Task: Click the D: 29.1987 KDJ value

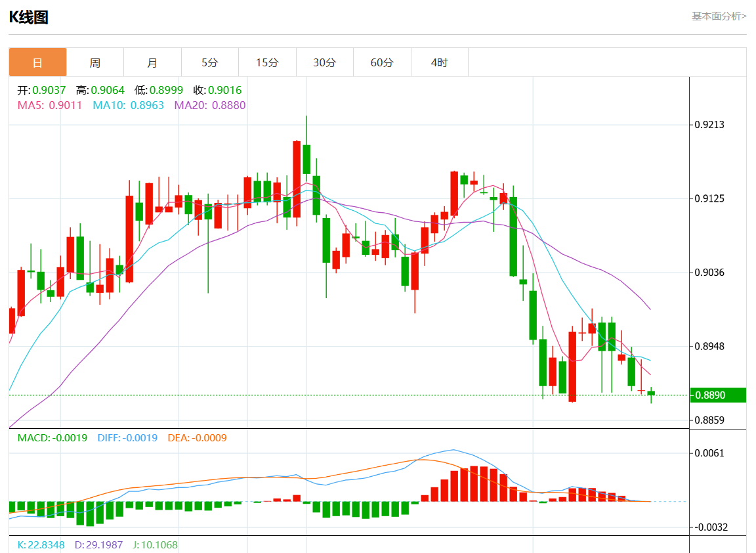Action: coord(99,545)
